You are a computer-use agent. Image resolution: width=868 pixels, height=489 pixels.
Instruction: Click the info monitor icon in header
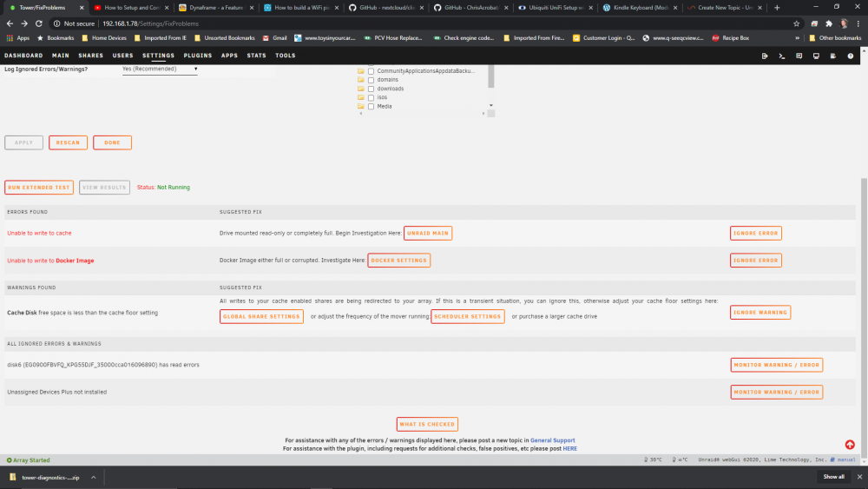pyautogui.click(x=816, y=56)
